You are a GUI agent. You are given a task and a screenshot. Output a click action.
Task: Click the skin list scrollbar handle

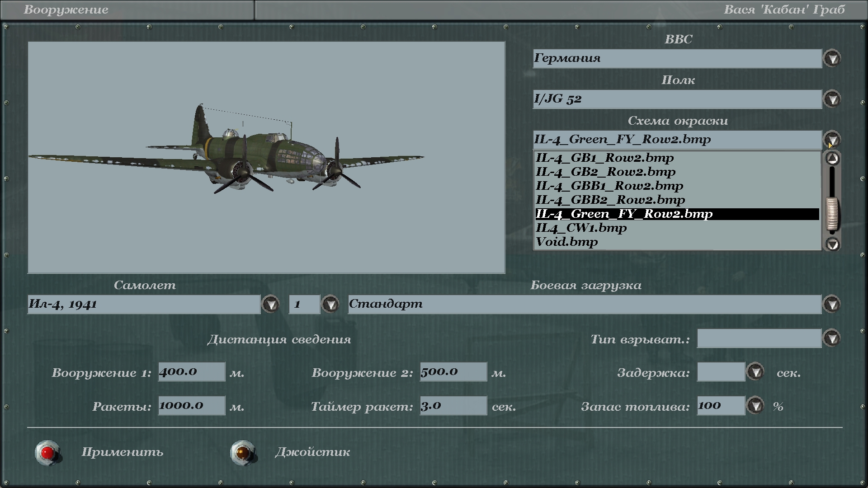click(x=832, y=213)
